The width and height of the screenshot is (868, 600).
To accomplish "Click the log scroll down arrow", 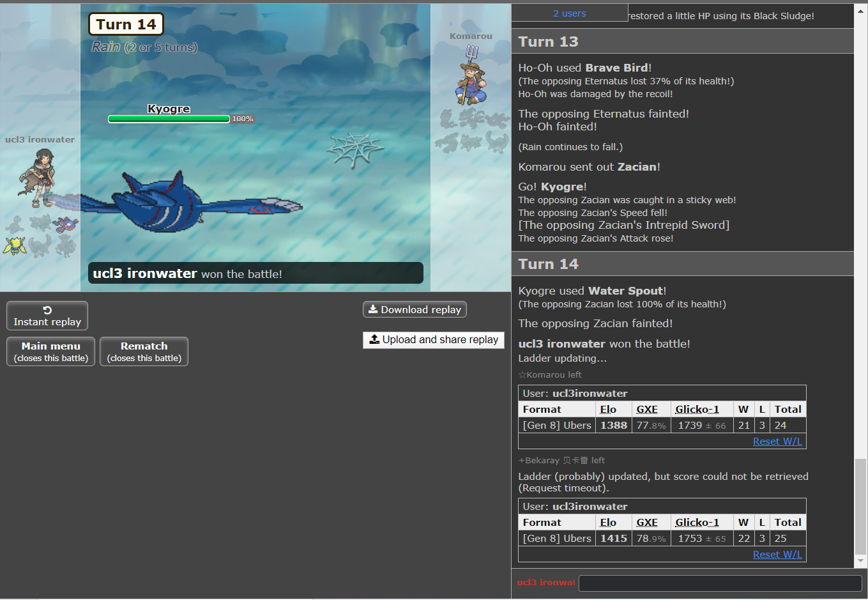I will (861, 561).
